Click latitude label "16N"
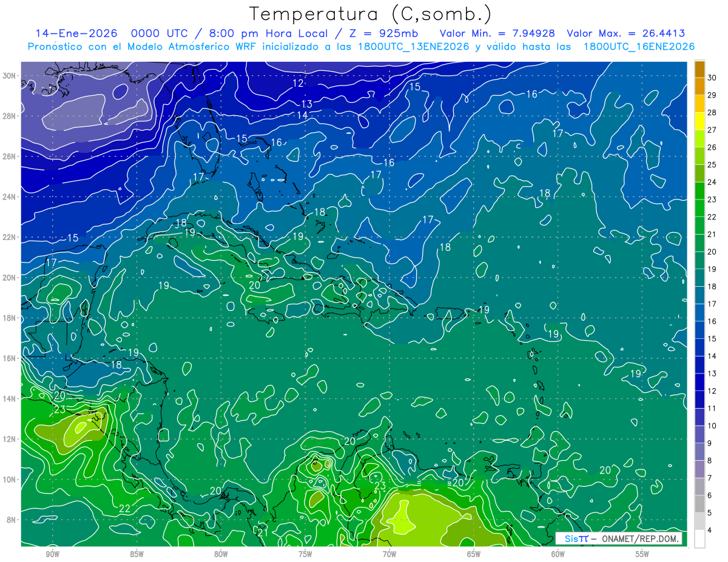The height and width of the screenshot is (562, 728). (10, 358)
